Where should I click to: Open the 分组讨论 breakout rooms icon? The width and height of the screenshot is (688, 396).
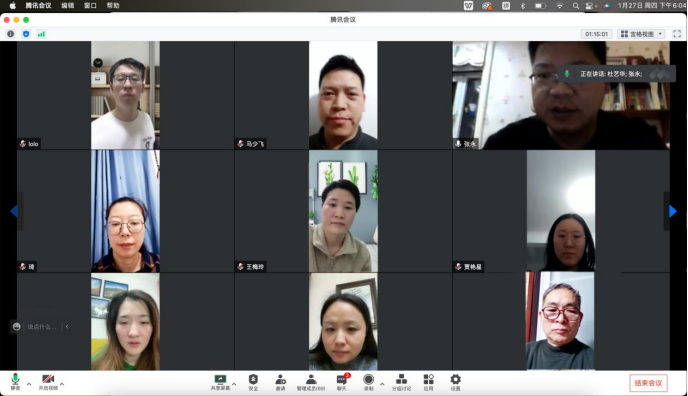point(401,382)
